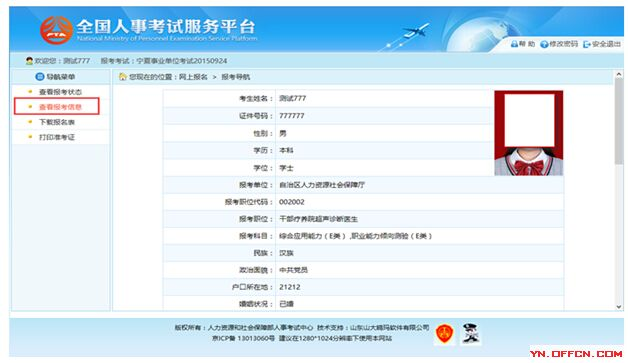Click the user avatar icon beside 欢迎您
The width and height of the screenshot is (628, 363).
pos(29,61)
